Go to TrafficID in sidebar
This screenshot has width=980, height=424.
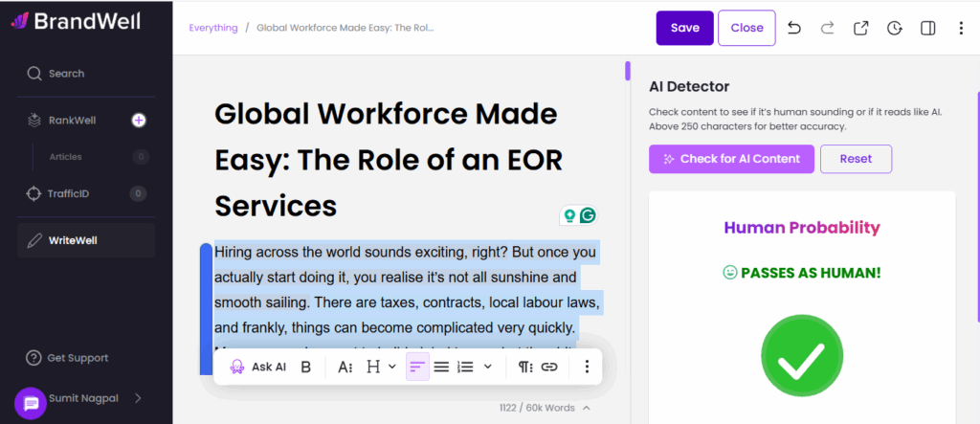pos(69,193)
